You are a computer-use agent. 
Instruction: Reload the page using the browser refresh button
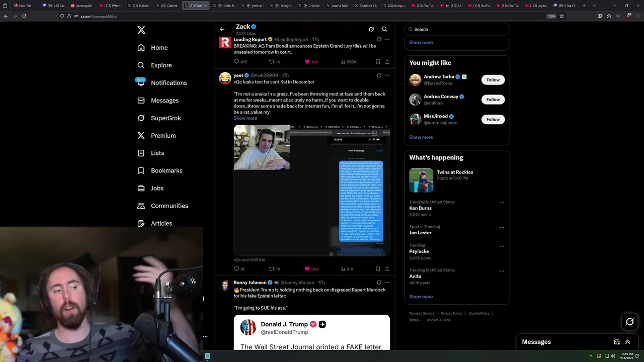click(x=24, y=16)
